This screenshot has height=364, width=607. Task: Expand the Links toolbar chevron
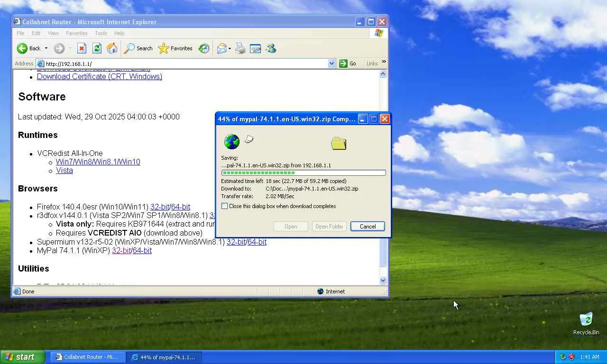(x=384, y=62)
